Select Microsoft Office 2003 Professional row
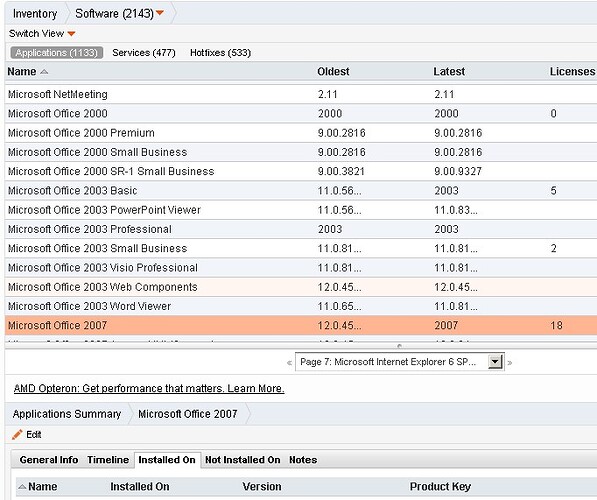The image size is (597, 500). [301, 229]
